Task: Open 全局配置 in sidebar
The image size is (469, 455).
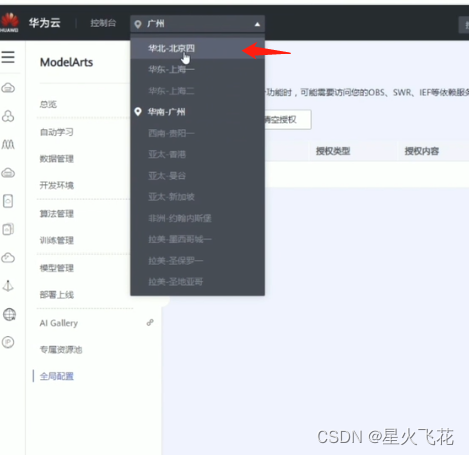Action: coord(57,376)
